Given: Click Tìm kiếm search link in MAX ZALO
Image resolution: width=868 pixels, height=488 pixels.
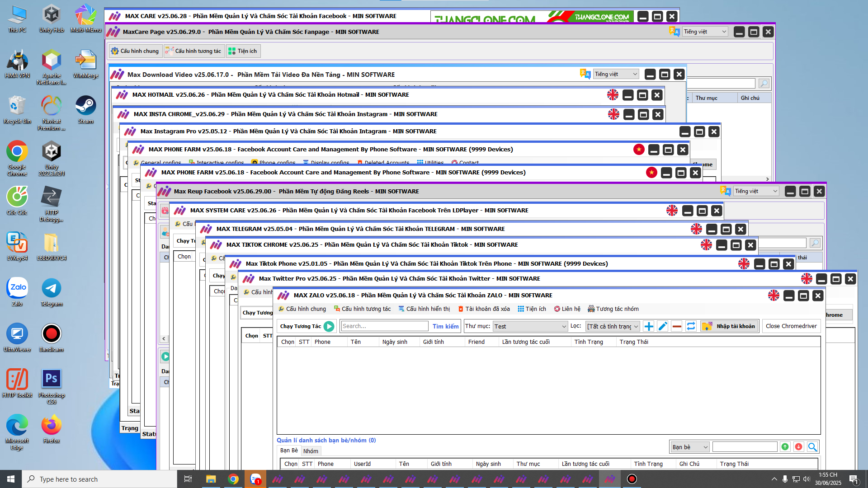Looking at the screenshot, I should click(445, 326).
